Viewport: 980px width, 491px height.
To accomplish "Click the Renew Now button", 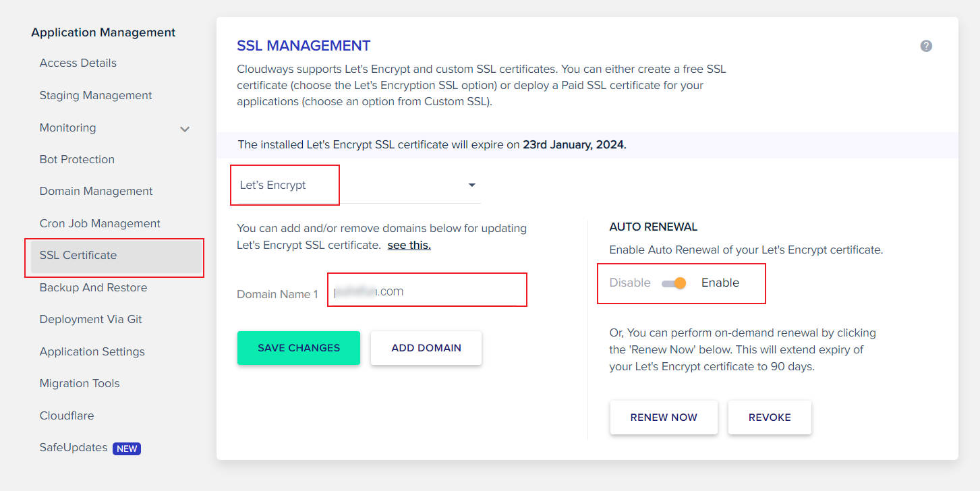I will click(x=664, y=417).
